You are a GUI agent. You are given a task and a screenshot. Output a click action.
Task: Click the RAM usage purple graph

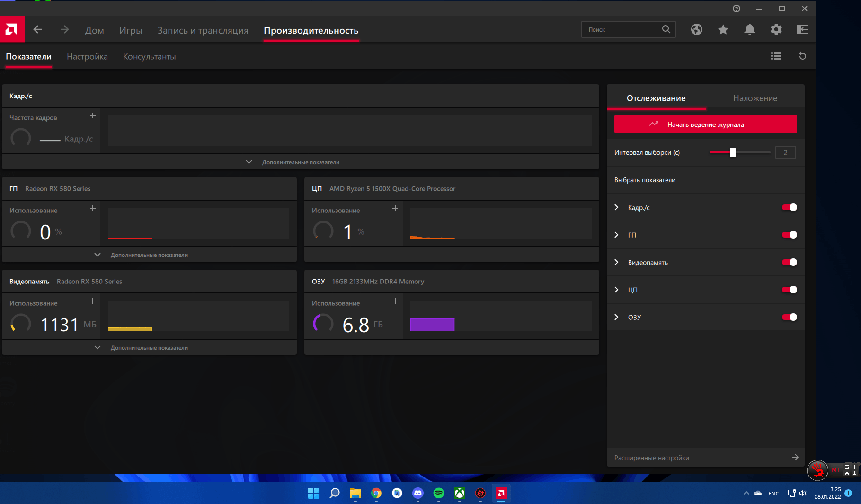pyautogui.click(x=432, y=325)
